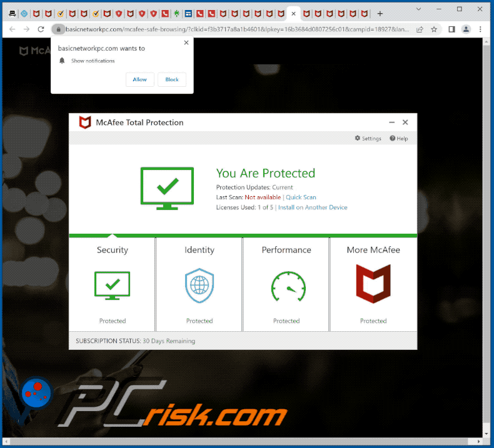Click the Identity globe shield icon
This screenshot has height=448, width=494.
[199, 286]
